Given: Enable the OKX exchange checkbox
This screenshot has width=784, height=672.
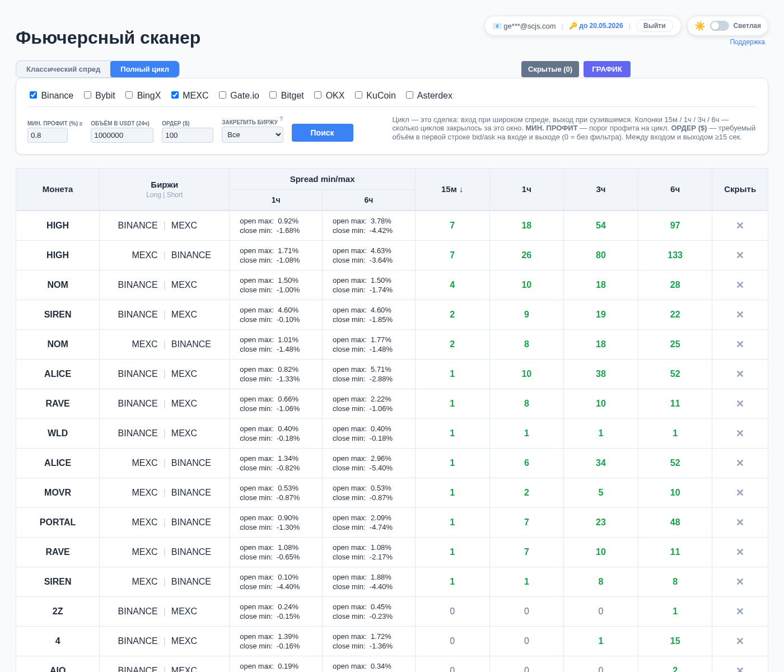Looking at the screenshot, I should [318, 95].
